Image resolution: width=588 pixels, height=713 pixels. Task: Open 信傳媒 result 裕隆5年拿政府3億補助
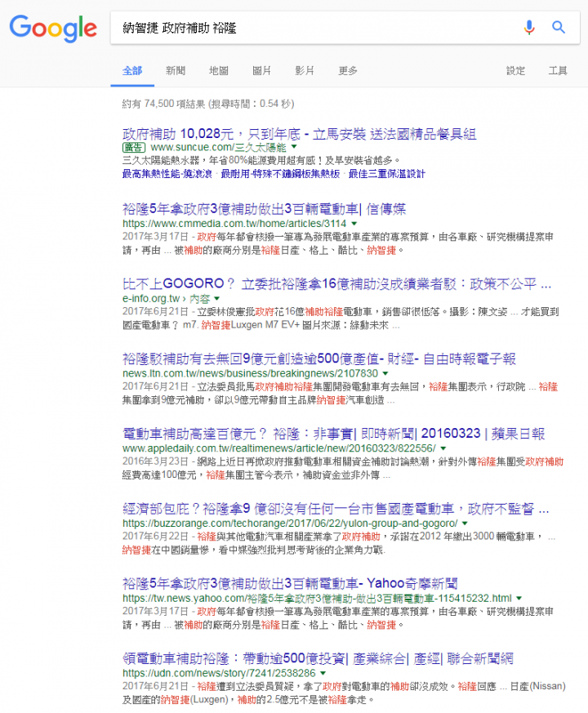[265, 209]
